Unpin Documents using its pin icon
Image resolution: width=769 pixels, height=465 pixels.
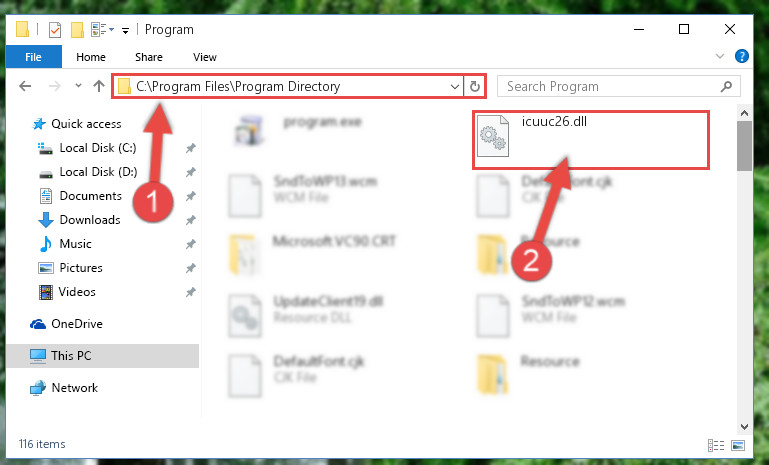tap(191, 196)
